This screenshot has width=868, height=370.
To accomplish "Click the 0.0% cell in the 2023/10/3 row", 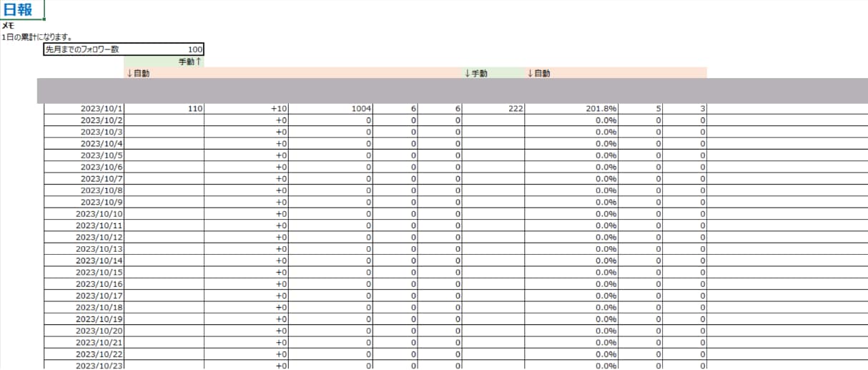I will pos(571,132).
